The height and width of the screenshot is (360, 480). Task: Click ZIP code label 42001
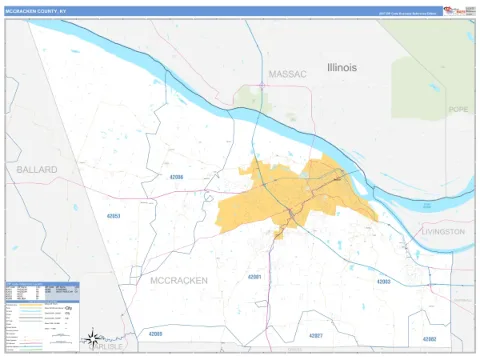[254, 277]
